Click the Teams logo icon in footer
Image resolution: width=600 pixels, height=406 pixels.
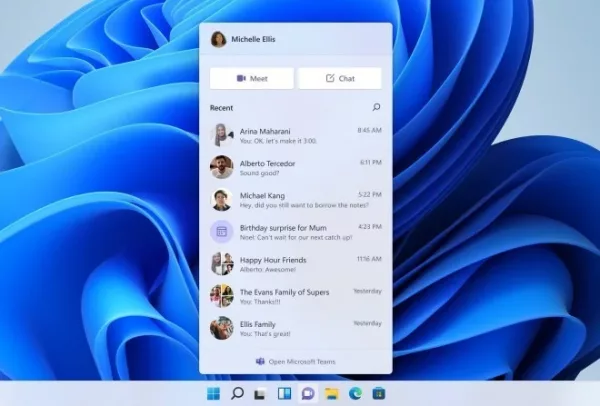[260, 361]
